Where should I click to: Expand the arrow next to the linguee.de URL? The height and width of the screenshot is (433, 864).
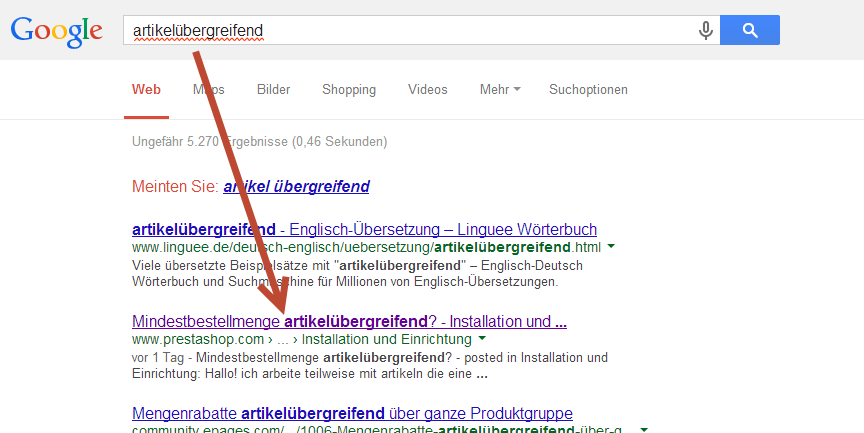[611, 247]
